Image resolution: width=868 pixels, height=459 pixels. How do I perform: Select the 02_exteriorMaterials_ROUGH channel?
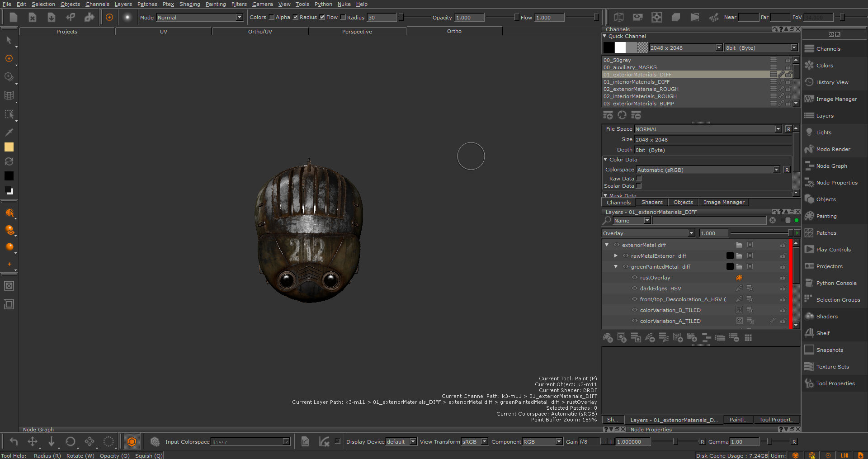point(641,89)
